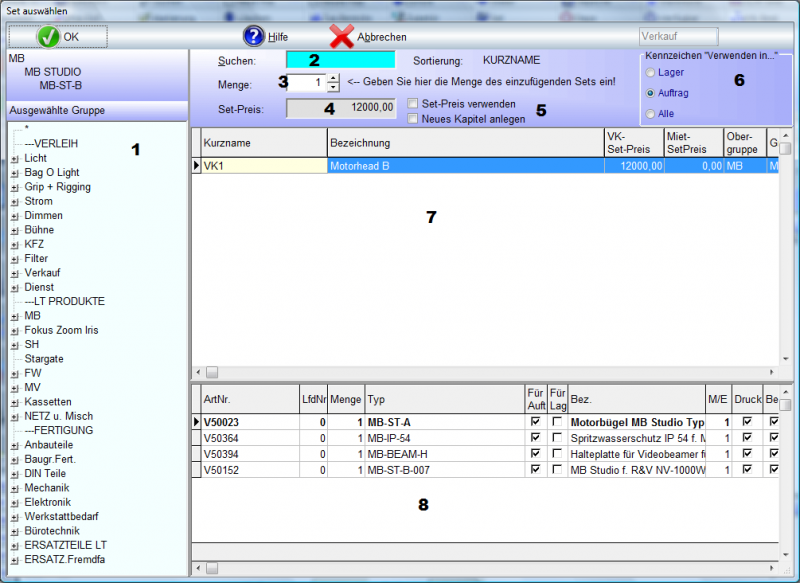Expand the Bühne tree group
The height and width of the screenshot is (583, 800).
coord(15,231)
